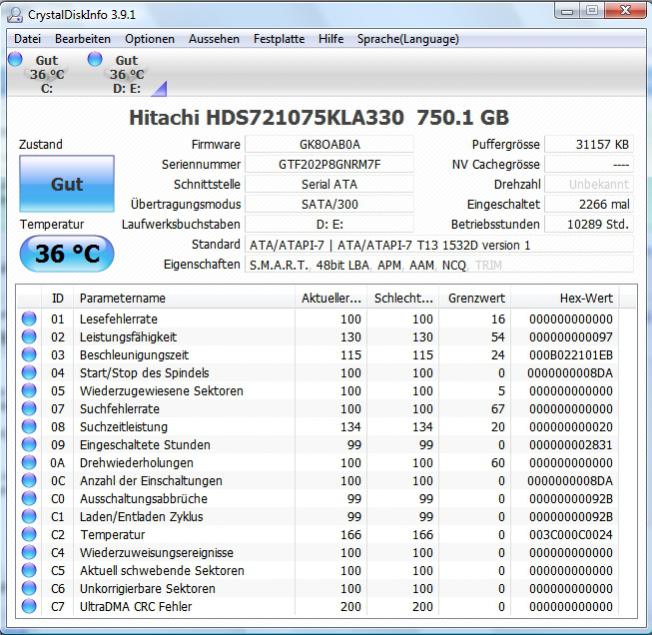Select the UltraDMA CRC Fehler parameter name
The width and height of the screenshot is (652, 635).
pyautogui.click(x=136, y=606)
